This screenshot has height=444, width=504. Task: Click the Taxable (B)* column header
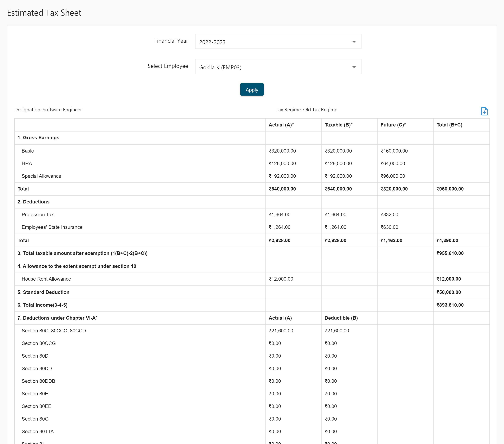(338, 125)
